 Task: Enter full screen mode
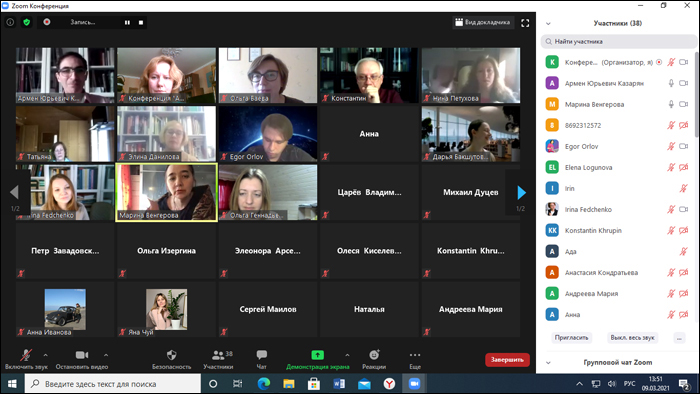click(x=525, y=23)
